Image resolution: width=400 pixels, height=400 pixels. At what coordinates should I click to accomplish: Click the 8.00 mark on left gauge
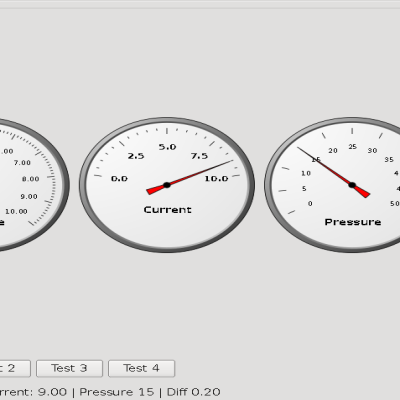[x=31, y=179]
